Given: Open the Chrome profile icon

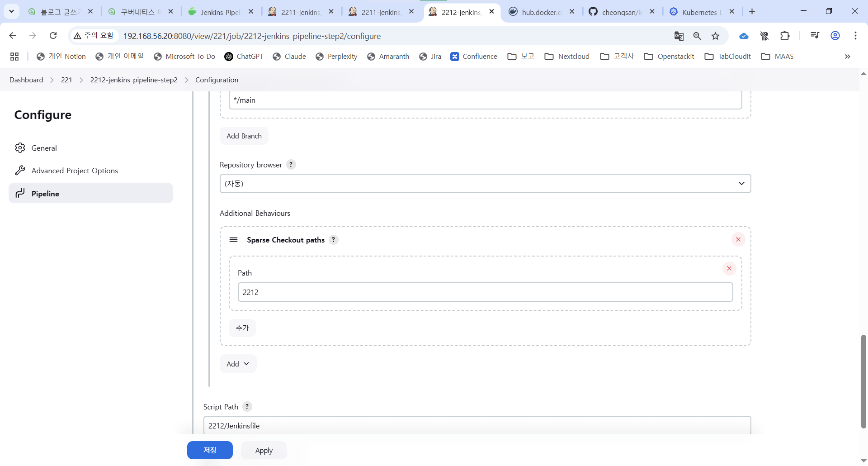Looking at the screenshot, I should click(835, 36).
